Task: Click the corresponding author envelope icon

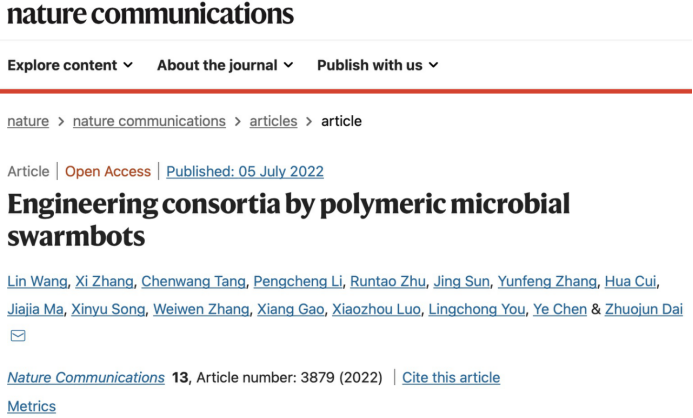Action: [18, 336]
